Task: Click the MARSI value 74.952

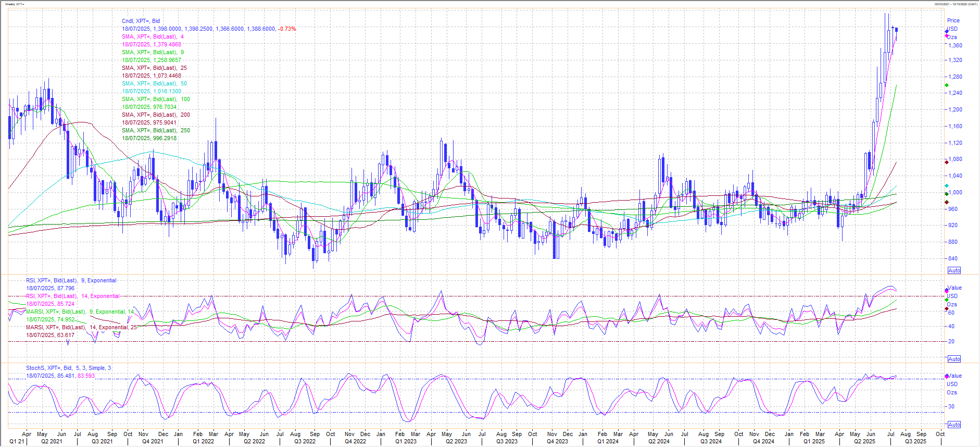Action: (66, 320)
